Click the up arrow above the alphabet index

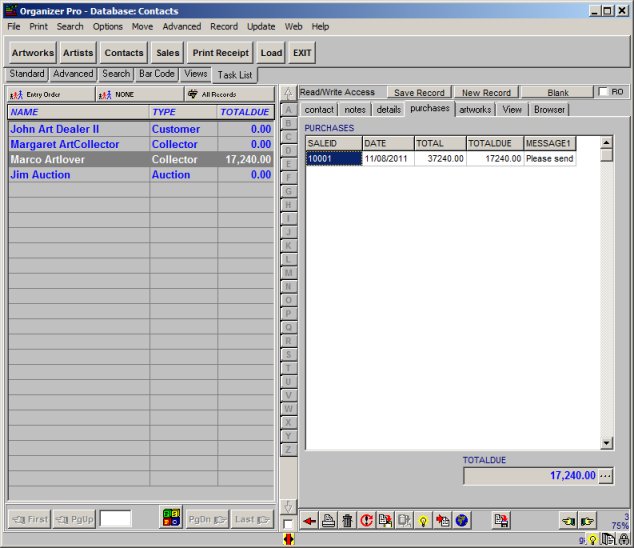[288, 93]
